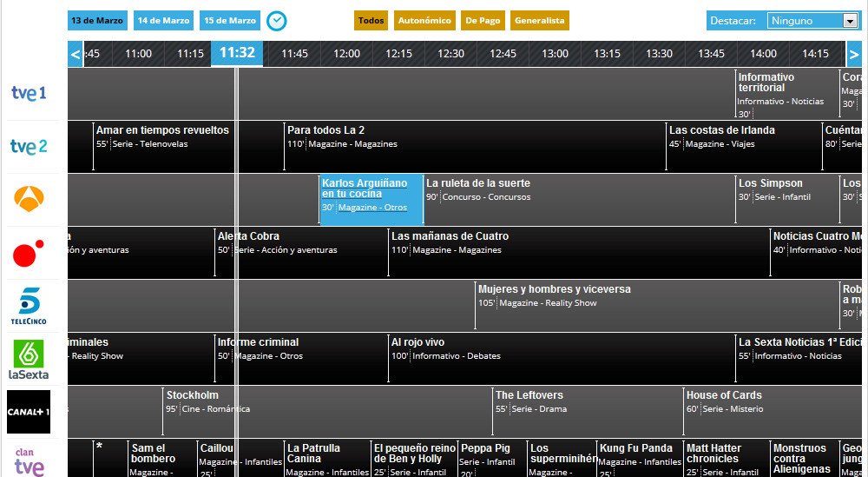Jump to 14:00 on timeline
This screenshot has height=477, width=868.
(x=763, y=54)
